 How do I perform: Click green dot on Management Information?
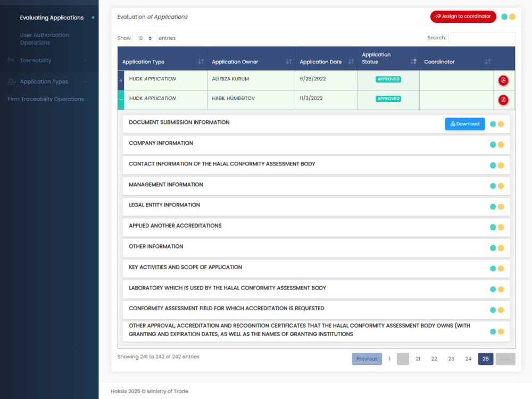(x=493, y=186)
